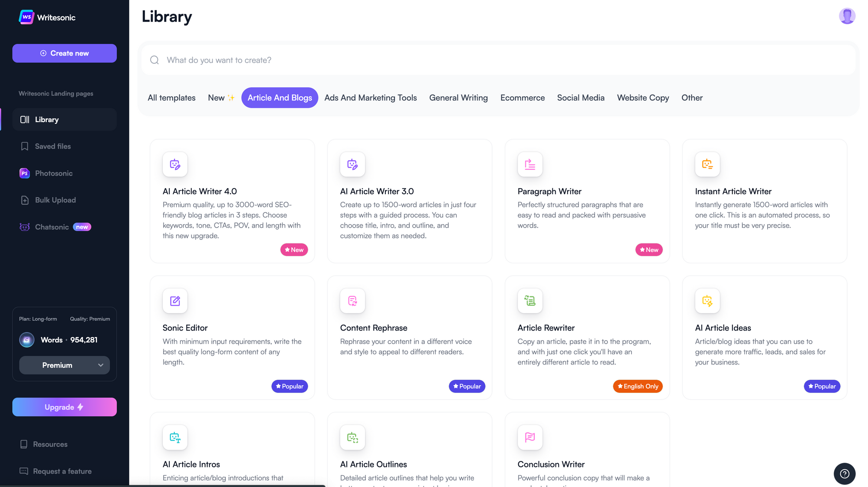868x487 pixels.
Task: Open the Saved files section
Action: pos(53,146)
